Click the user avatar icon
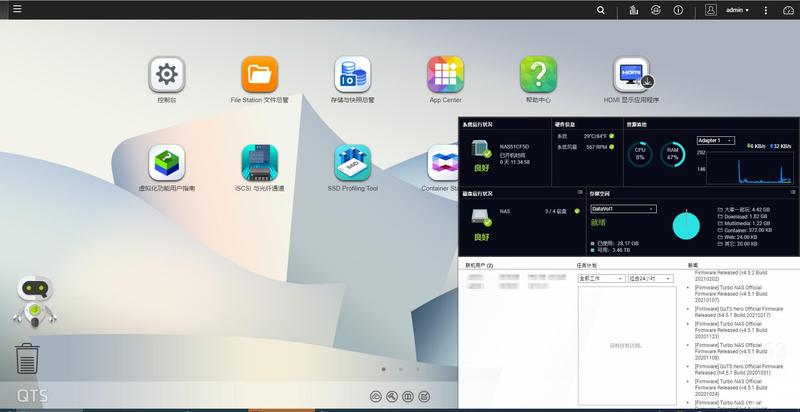800x412 pixels. pos(711,10)
